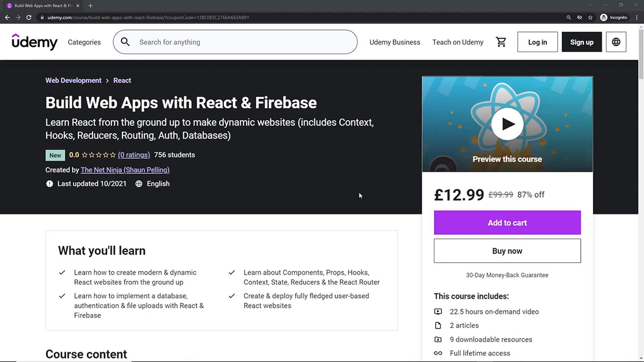
Task: Reload the page with the refresh icon
Action: [x=29, y=17]
